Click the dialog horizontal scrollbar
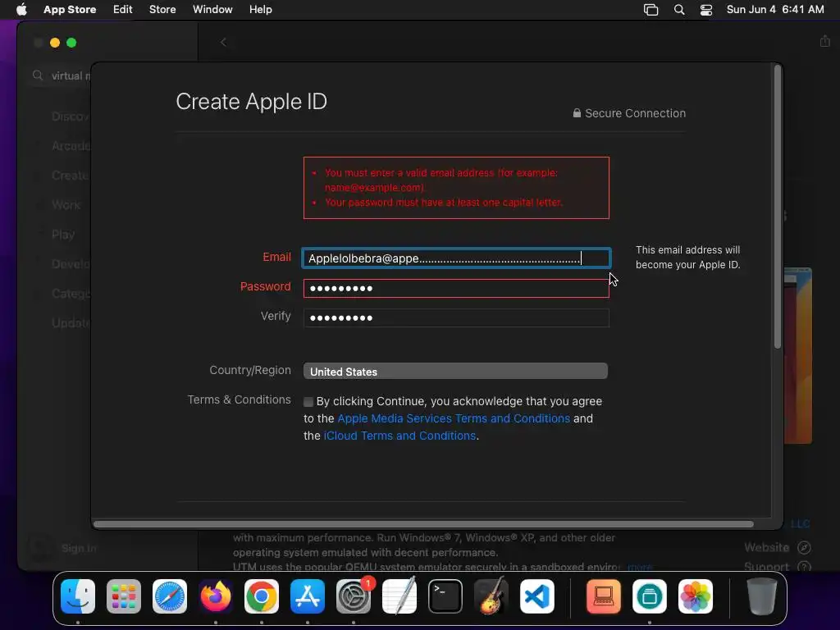 pos(423,524)
